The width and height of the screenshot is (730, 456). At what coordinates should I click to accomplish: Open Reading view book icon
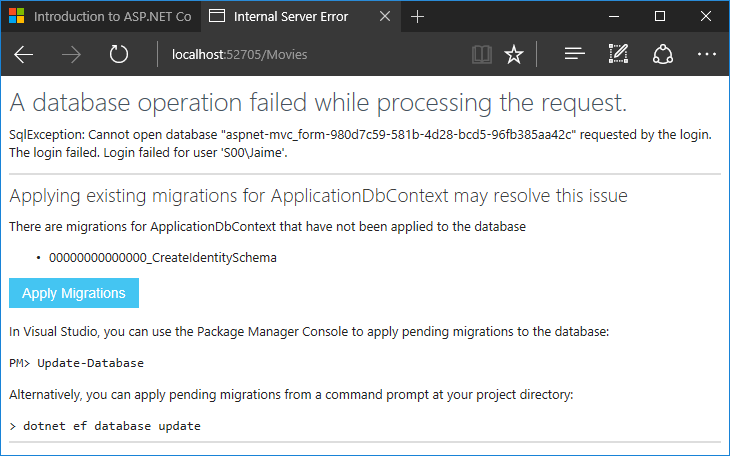point(482,54)
